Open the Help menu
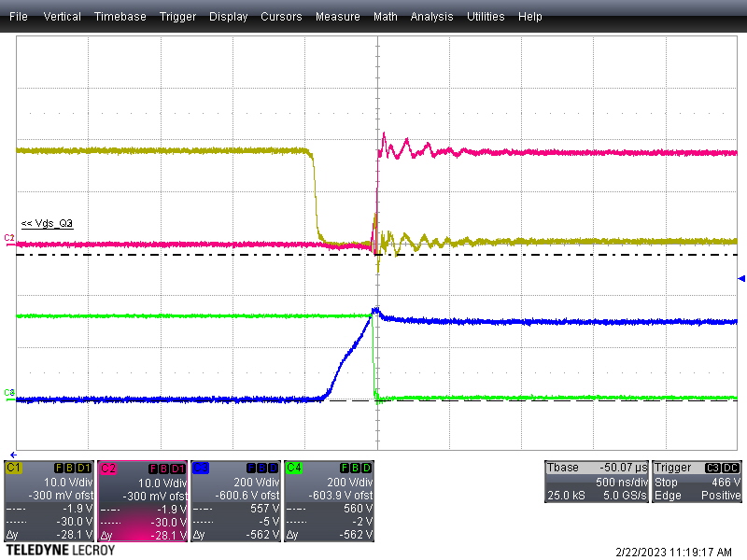The height and width of the screenshot is (560, 747). coord(529,17)
